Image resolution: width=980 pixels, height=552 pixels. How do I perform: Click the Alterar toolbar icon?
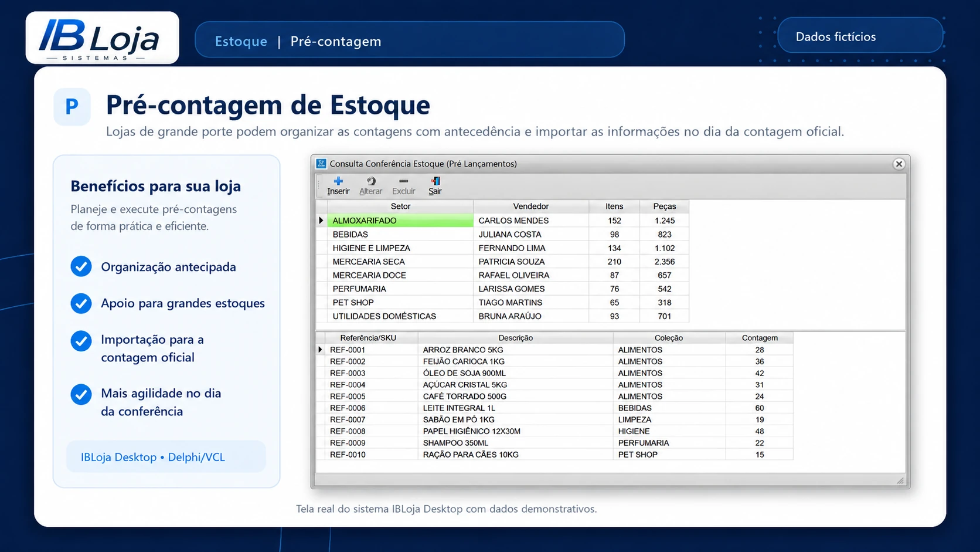pos(371,181)
